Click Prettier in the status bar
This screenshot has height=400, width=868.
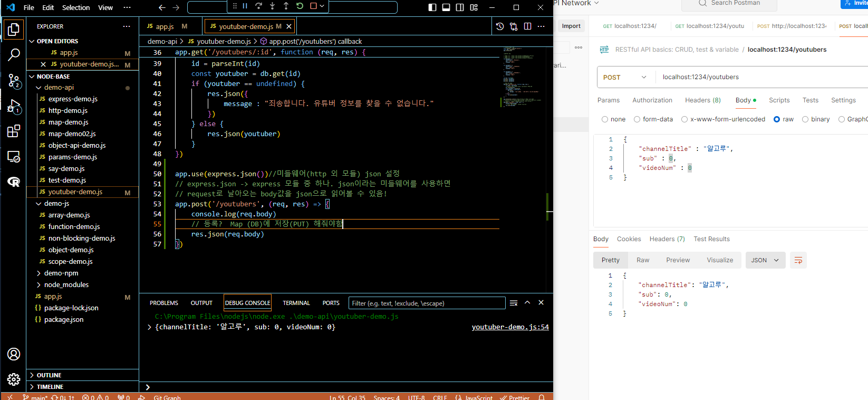tap(515, 398)
